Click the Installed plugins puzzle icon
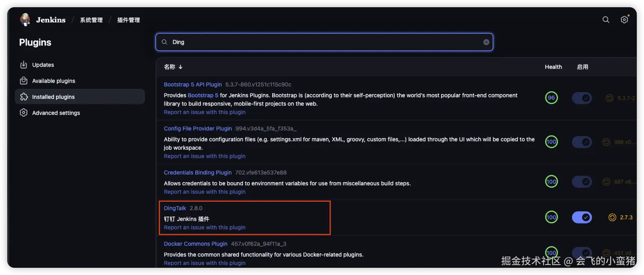This screenshot has height=275, width=644. click(x=24, y=97)
